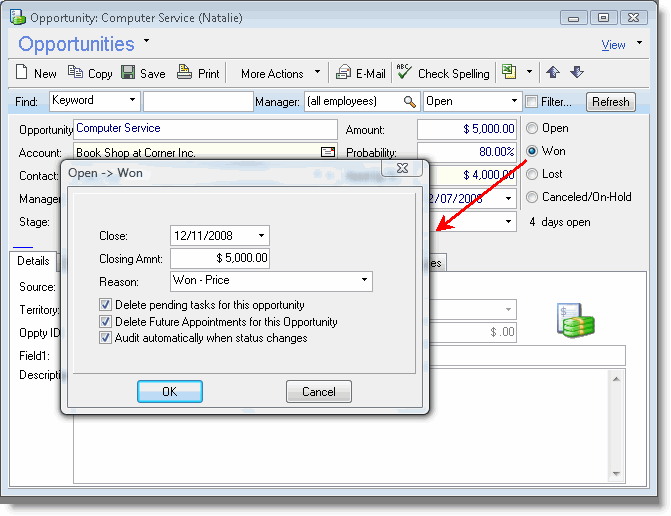
Task: Click the New record toolbar icon
Action: coord(24,73)
